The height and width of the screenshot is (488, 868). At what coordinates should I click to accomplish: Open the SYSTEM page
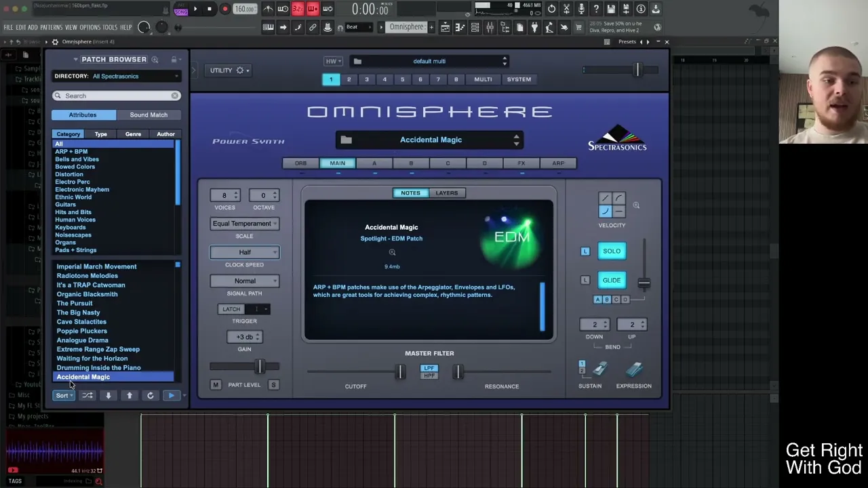(x=519, y=79)
